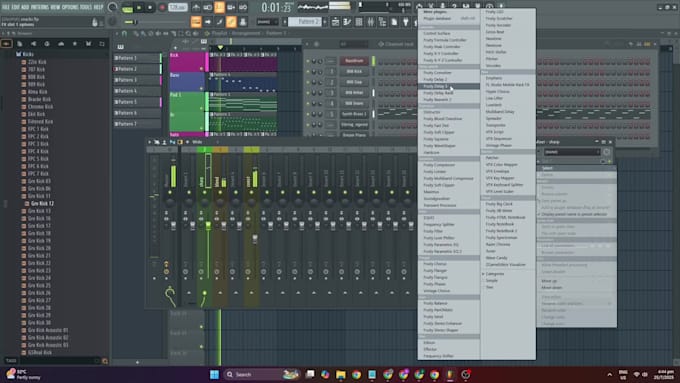Screen dimensions: 680x383
Task: Toggle the loop recording icon
Action: click(x=243, y=7)
